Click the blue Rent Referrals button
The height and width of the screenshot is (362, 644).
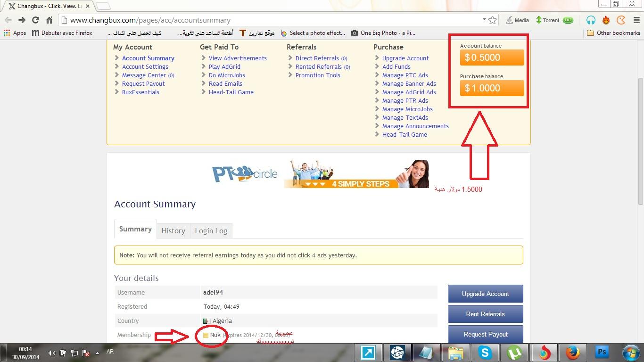(485, 314)
